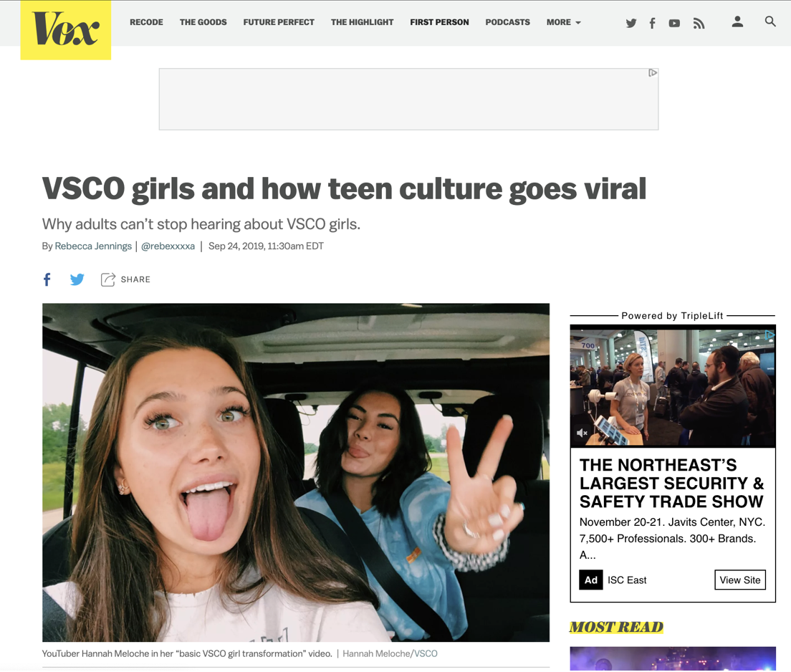Click the headline 'VSCO girls and how teen culture goes viral'

click(344, 189)
